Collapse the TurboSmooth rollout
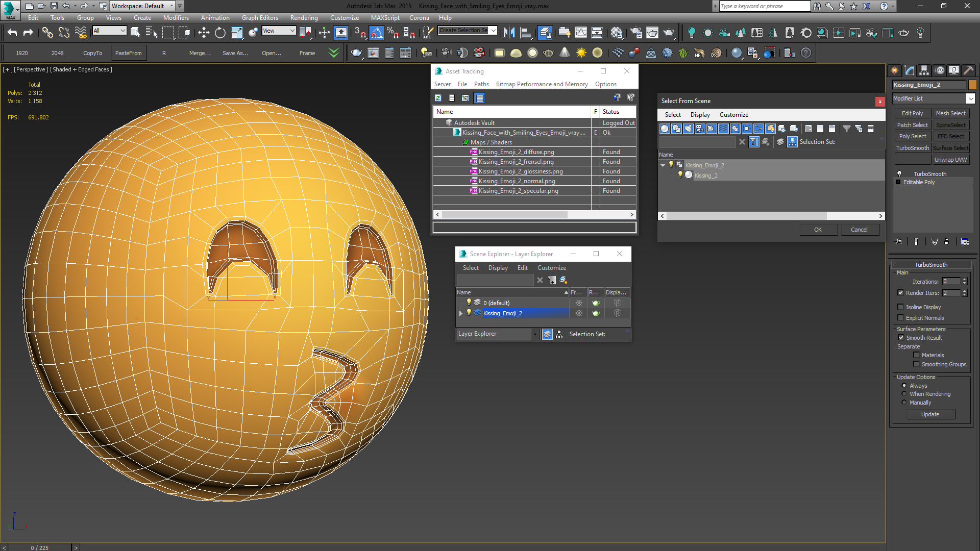Image resolution: width=980 pixels, height=551 pixels. point(894,265)
